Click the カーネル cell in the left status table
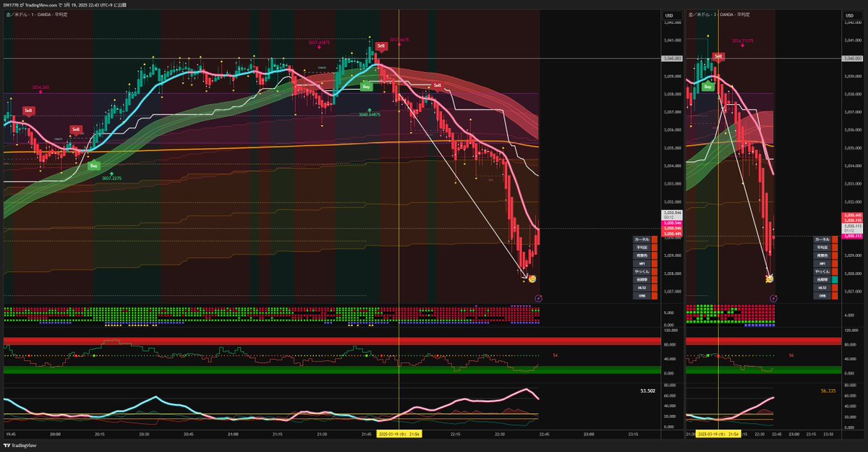 [x=642, y=239]
